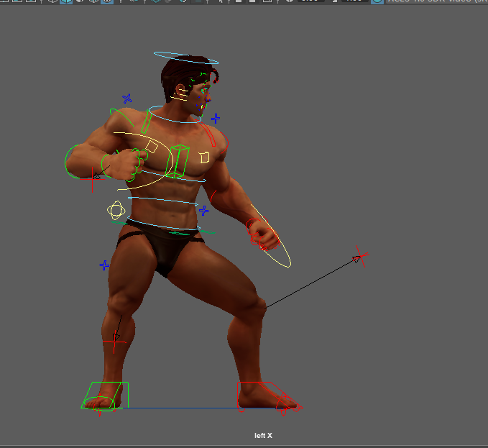Select the blue cross locator above the shoulder

point(127,99)
